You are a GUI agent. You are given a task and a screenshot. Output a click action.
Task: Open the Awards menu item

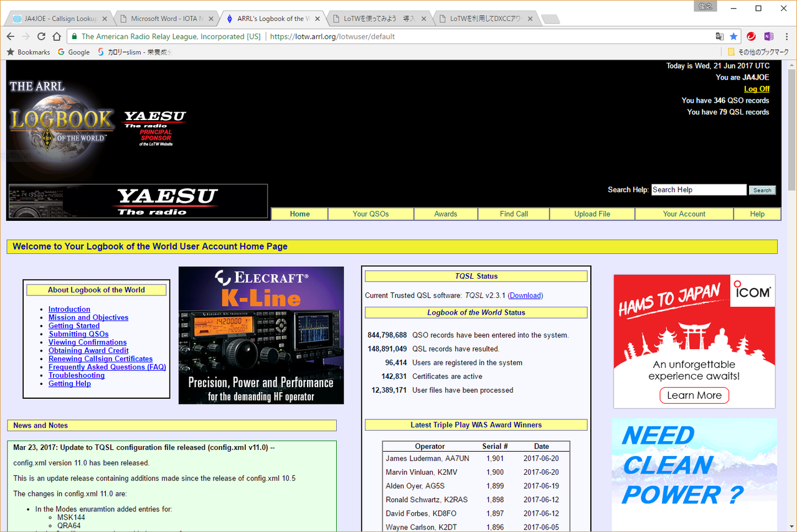point(446,214)
